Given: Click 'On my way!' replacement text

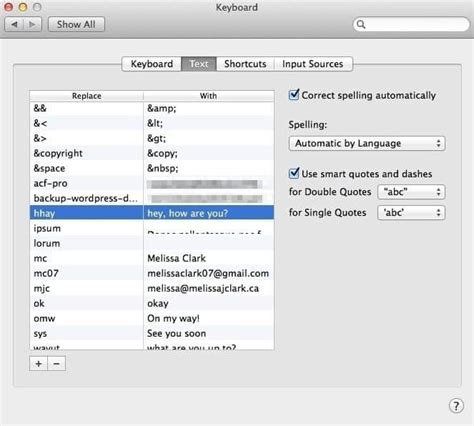Looking at the screenshot, I should pyautogui.click(x=173, y=319).
